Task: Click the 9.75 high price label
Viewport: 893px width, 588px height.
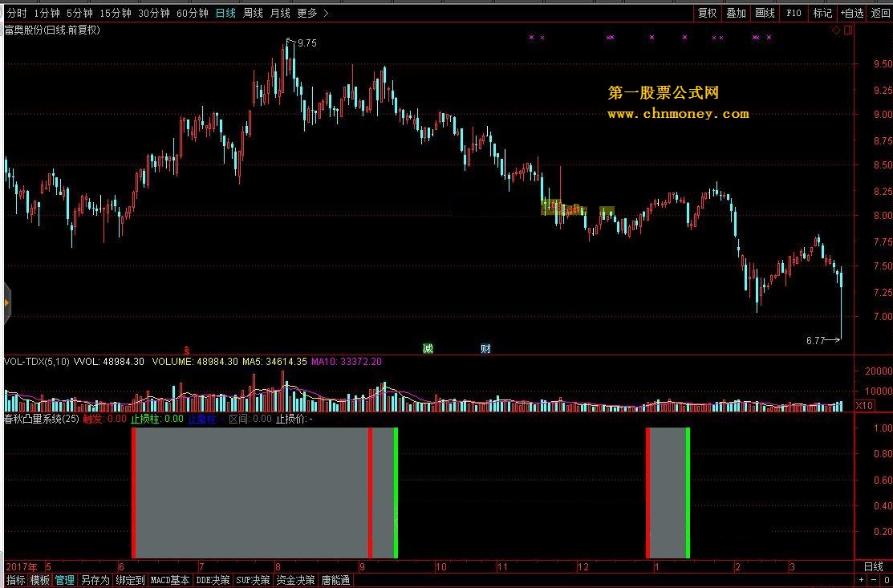Action: (x=307, y=43)
